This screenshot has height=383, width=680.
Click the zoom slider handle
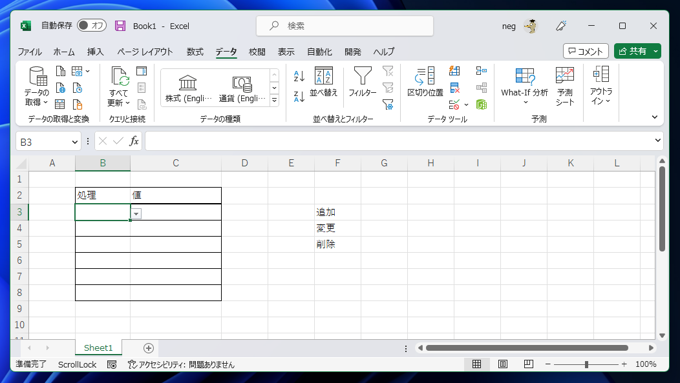pos(586,364)
